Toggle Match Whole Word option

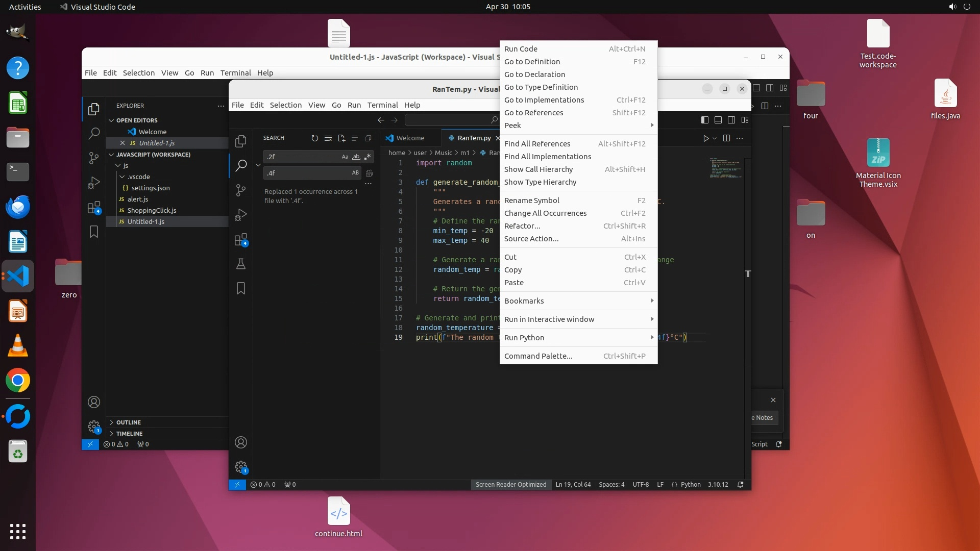[356, 157]
